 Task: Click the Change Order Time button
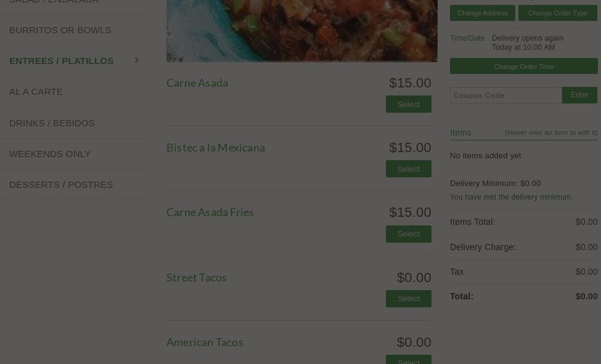point(523,66)
